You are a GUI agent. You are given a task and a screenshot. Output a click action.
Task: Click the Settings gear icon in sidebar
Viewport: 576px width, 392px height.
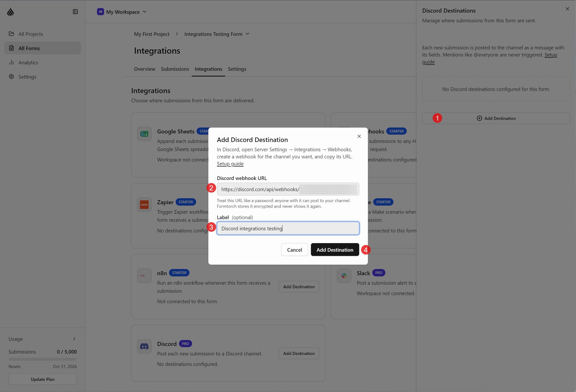pyautogui.click(x=11, y=76)
